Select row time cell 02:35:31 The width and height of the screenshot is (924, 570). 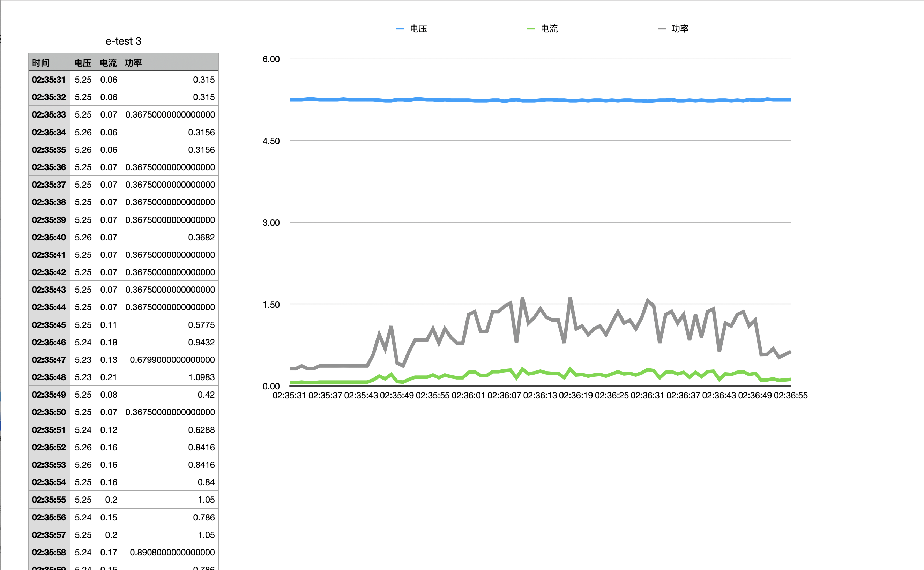50,80
